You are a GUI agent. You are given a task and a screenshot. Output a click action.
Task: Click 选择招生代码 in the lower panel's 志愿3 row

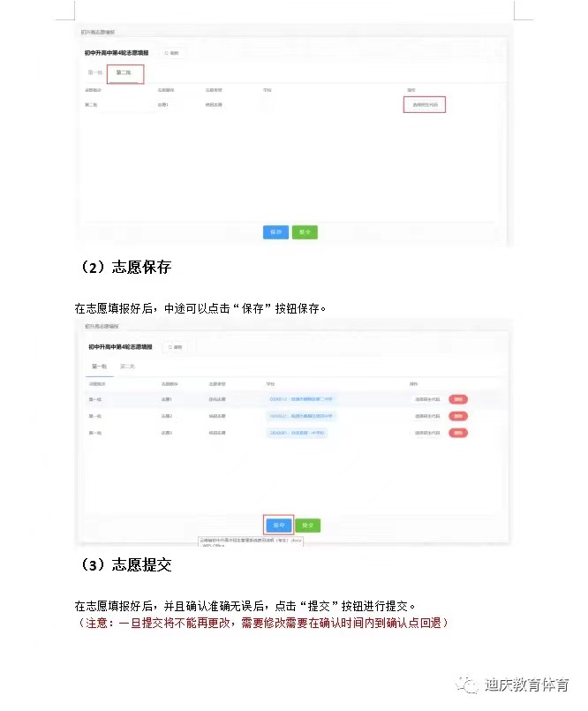(427, 433)
